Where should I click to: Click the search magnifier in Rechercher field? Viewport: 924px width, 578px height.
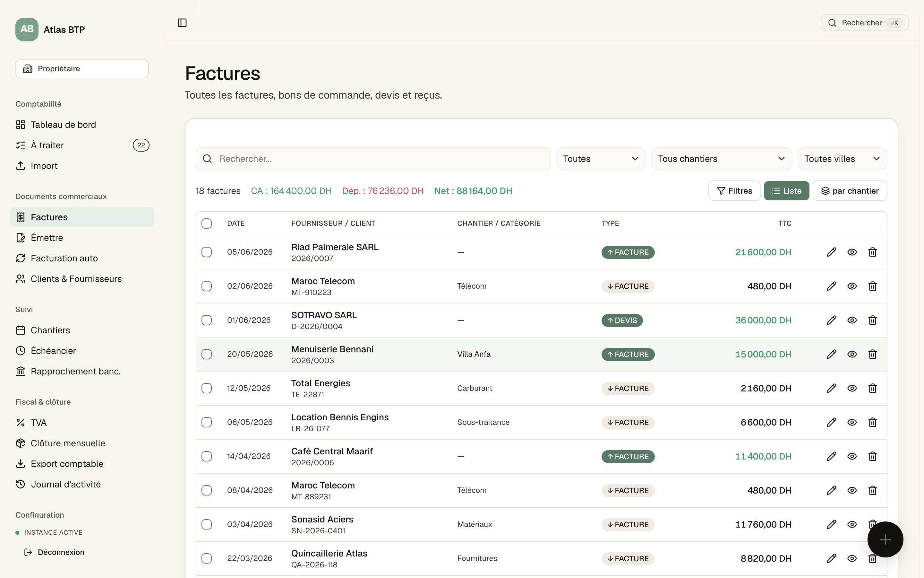click(207, 159)
